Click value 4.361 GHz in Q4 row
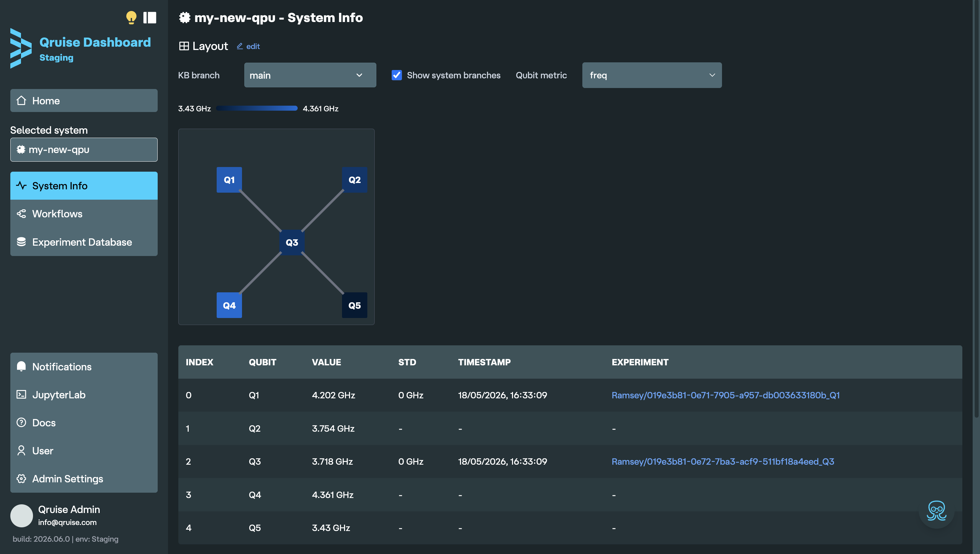The height and width of the screenshot is (554, 980). (333, 494)
